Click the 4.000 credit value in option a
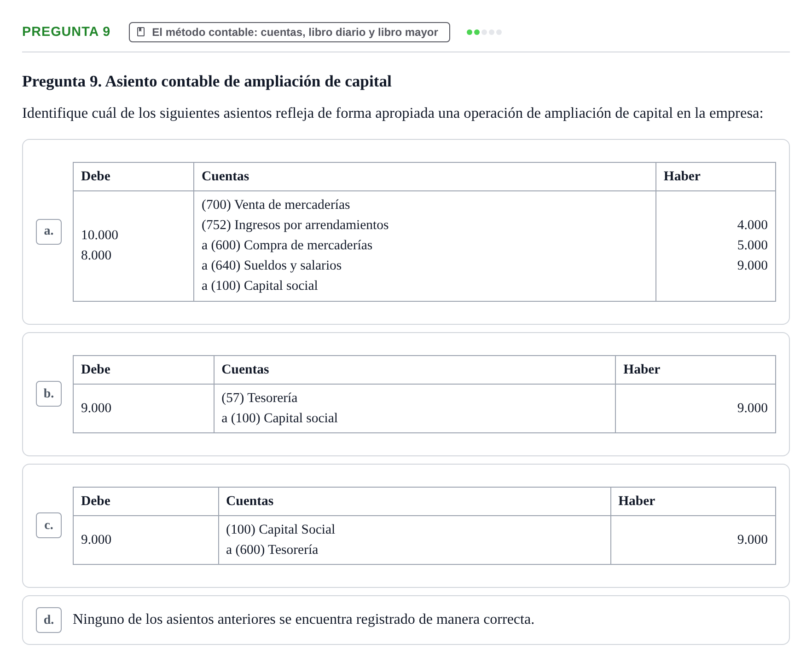Screen dimensions: 812x667 click(752, 225)
